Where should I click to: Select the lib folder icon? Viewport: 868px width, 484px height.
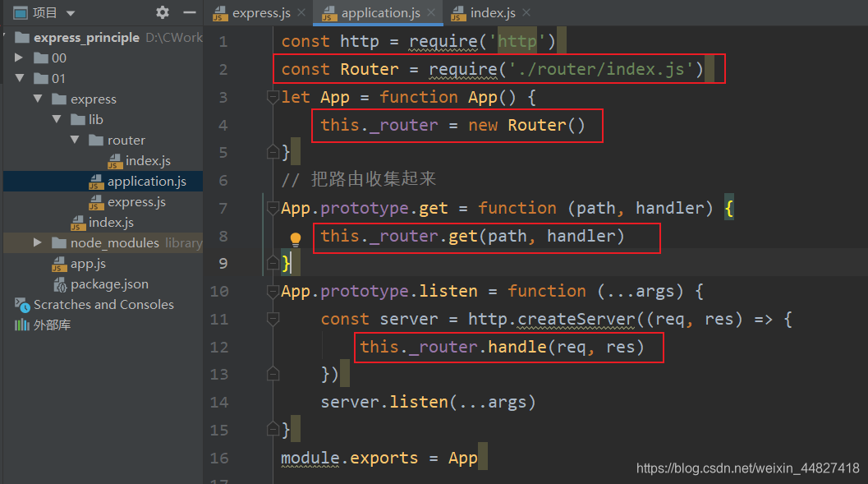coord(77,119)
